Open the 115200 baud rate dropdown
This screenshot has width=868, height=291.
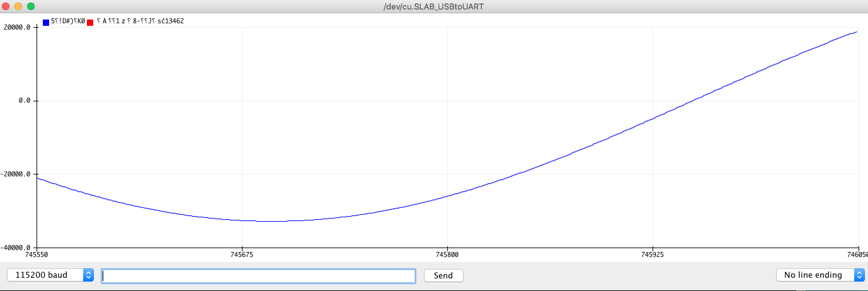point(50,275)
